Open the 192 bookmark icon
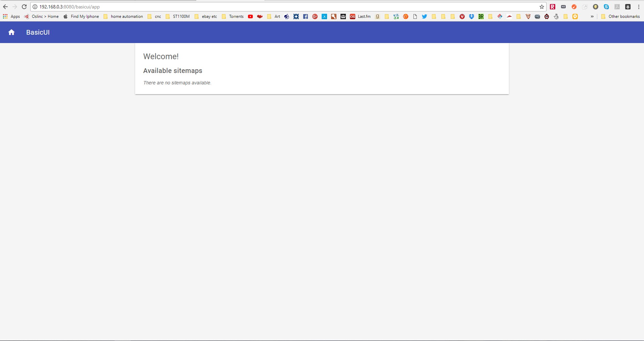Image resolution: width=644 pixels, height=341 pixels. pos(537,16)
